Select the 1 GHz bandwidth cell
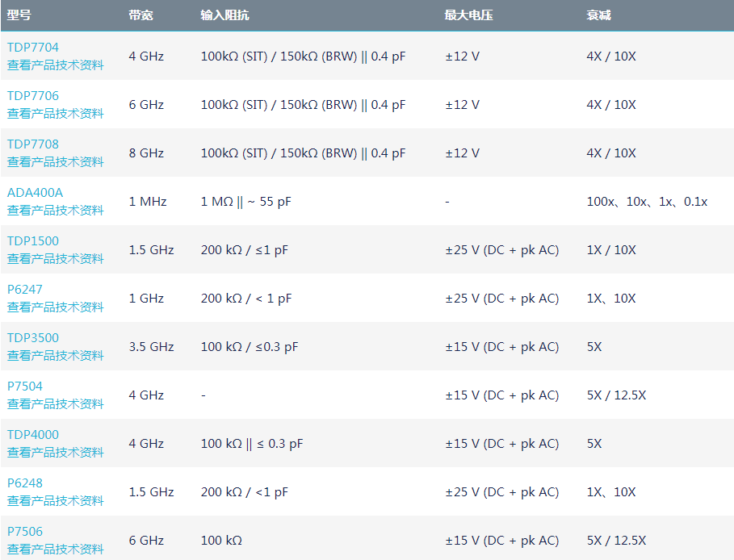The width and height of the screenshot is (734, 560). [146, 299]
